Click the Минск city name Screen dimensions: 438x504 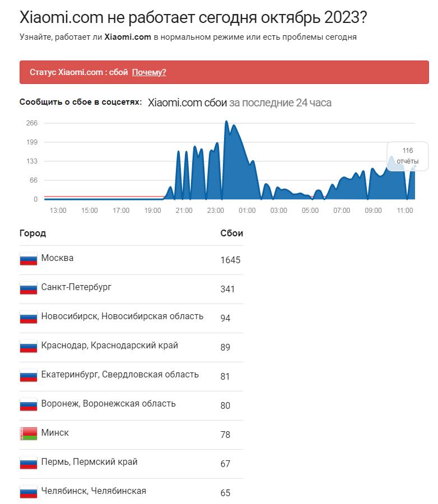pos(55,433)
